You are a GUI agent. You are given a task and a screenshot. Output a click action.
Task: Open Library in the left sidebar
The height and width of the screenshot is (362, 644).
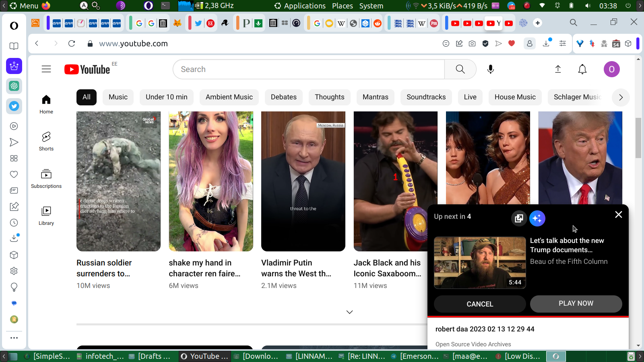(46, 216)
